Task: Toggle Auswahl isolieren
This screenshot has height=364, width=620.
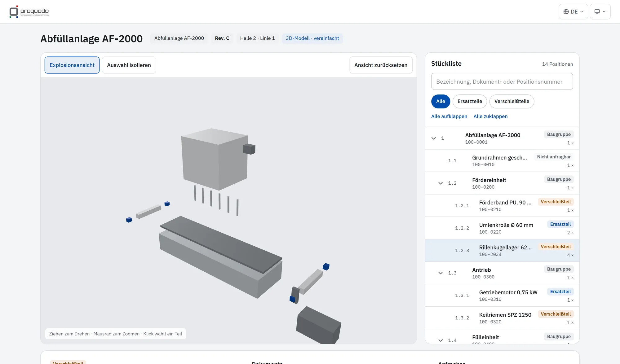Action: tap(129, 65)
